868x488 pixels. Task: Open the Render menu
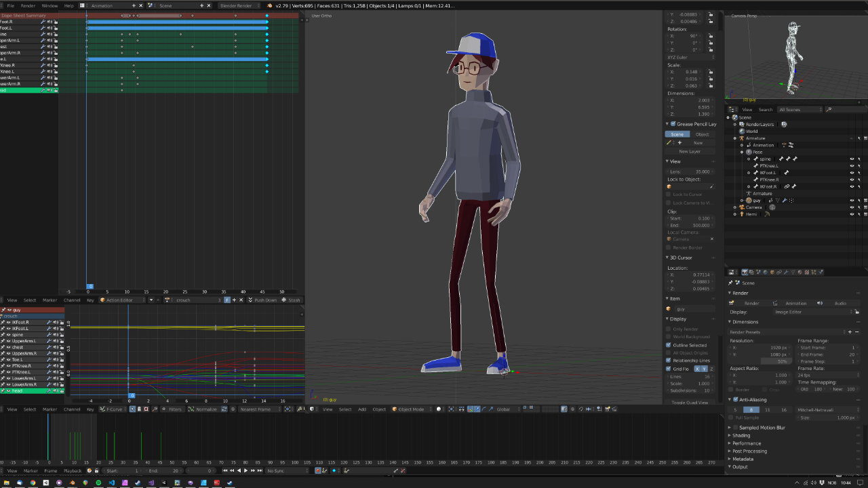pos(28,5)
